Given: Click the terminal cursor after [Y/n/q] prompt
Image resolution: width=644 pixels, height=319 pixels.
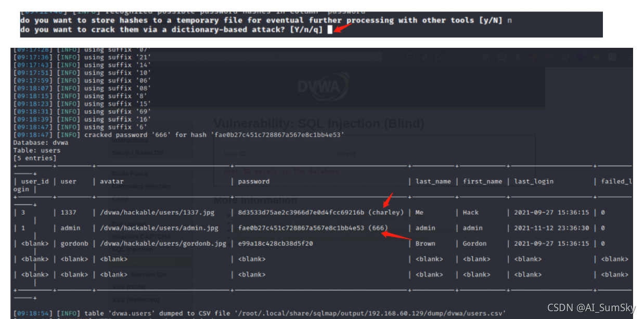Looking at the screenshot, I should coord(330,31).
